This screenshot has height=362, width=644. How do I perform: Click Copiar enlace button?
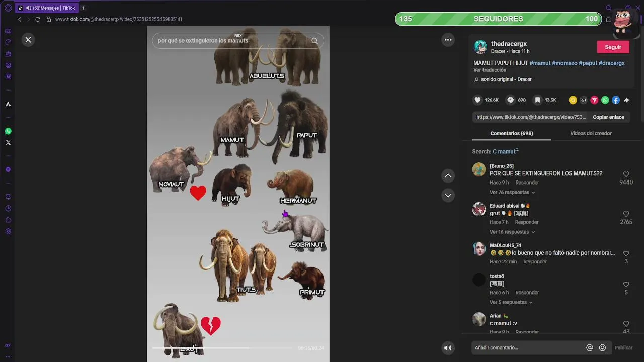point(608,117)
